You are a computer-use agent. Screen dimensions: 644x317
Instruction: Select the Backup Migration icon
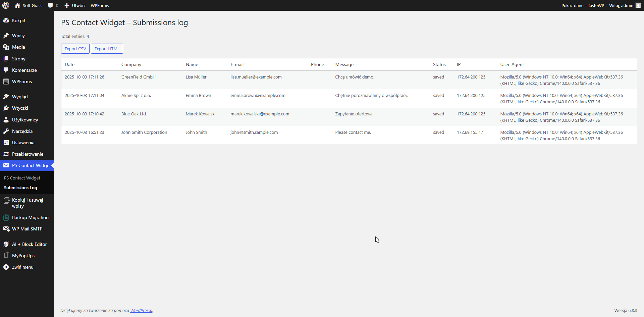tap(7, 217)
